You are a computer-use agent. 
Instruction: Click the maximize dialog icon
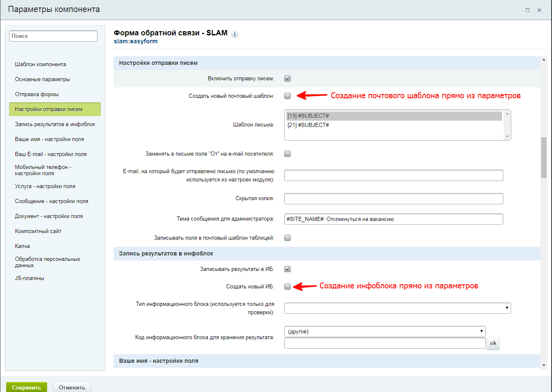pos(527,10)
